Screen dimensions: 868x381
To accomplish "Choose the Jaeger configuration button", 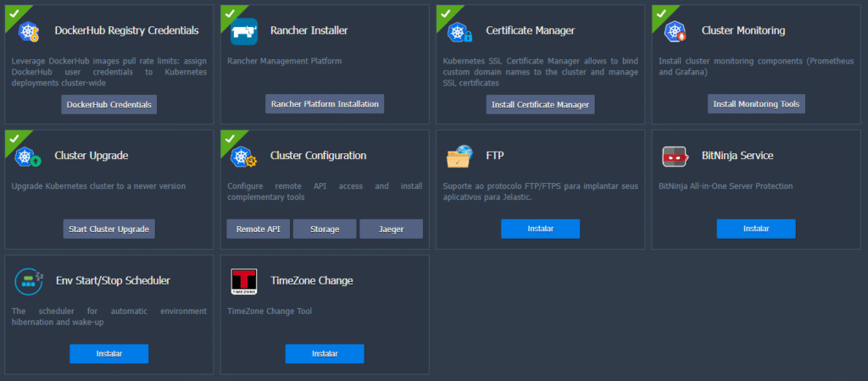I will (391, 229).
